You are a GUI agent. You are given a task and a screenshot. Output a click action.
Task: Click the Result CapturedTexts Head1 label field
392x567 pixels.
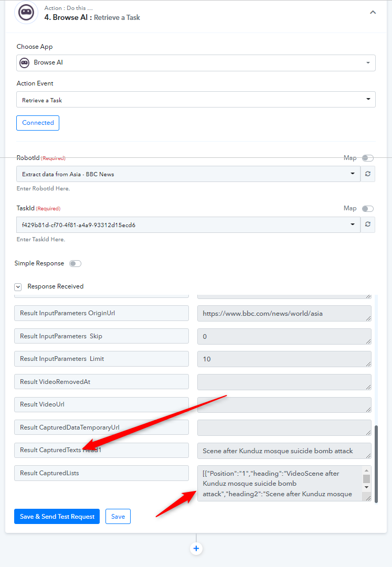point(102,450)
